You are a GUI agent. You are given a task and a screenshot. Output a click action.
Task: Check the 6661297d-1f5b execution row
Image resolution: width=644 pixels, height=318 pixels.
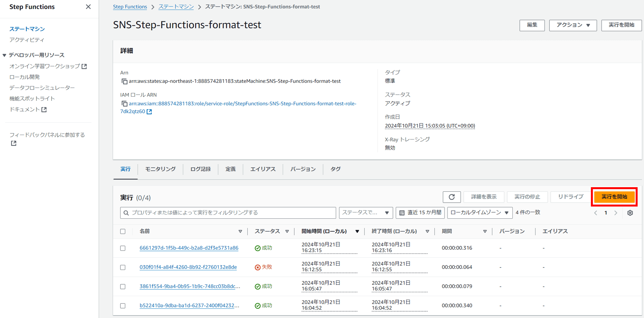coord(123,248)
